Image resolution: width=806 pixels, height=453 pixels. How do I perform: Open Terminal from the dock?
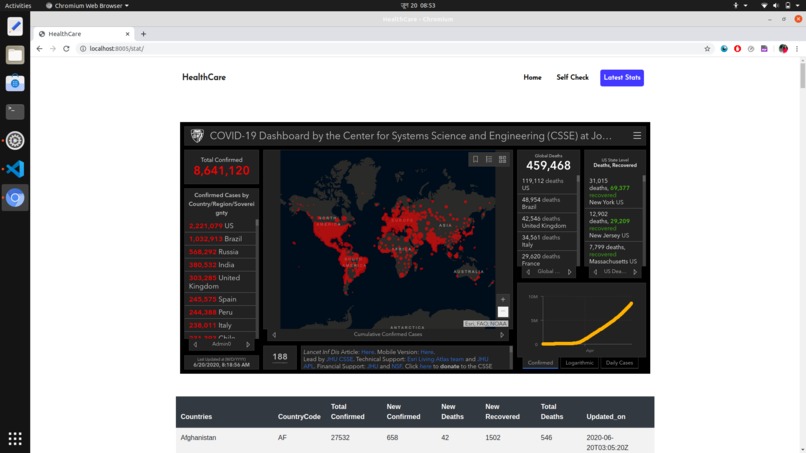15,112
